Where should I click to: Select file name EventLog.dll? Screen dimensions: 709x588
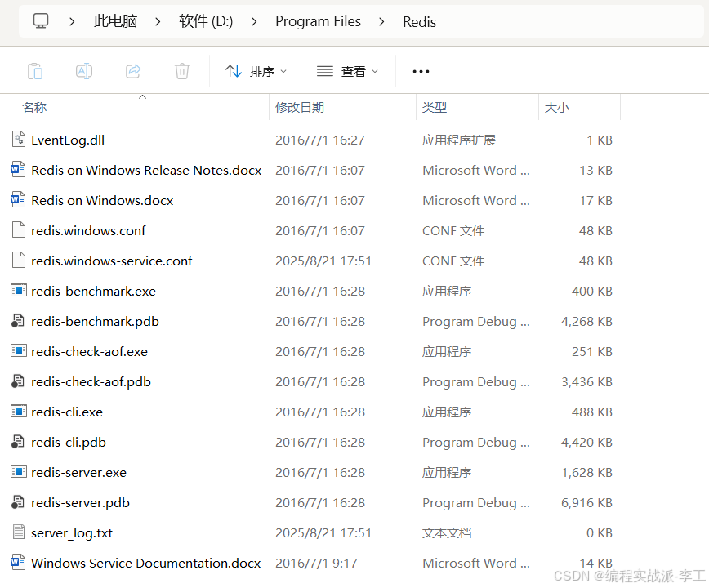(x=68, y=140)
